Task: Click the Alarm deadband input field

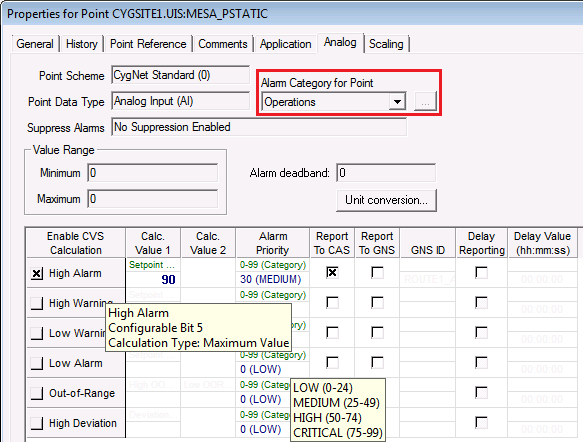Action: click(x=386, y=173)
